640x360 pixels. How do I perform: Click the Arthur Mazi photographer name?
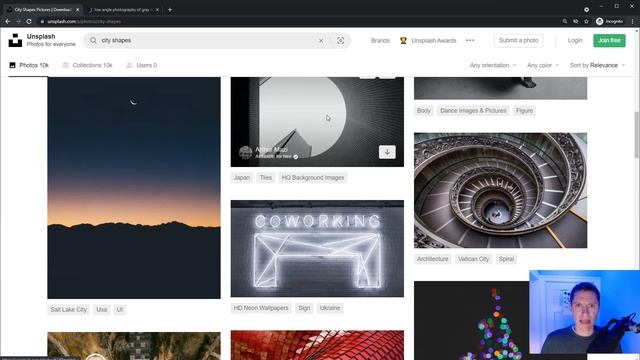(x=271, y=149)
